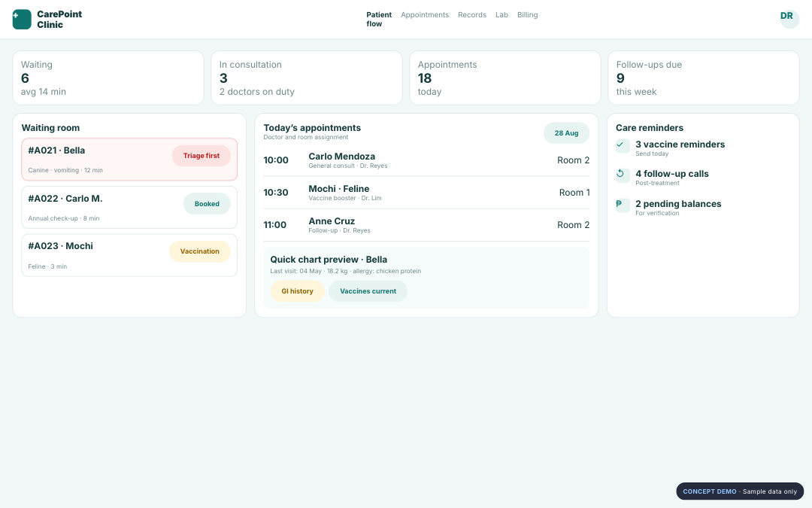Click the Triage first badge
This screenshot has width=812, height=508.
pyautogui.click(x=201, y=156)
